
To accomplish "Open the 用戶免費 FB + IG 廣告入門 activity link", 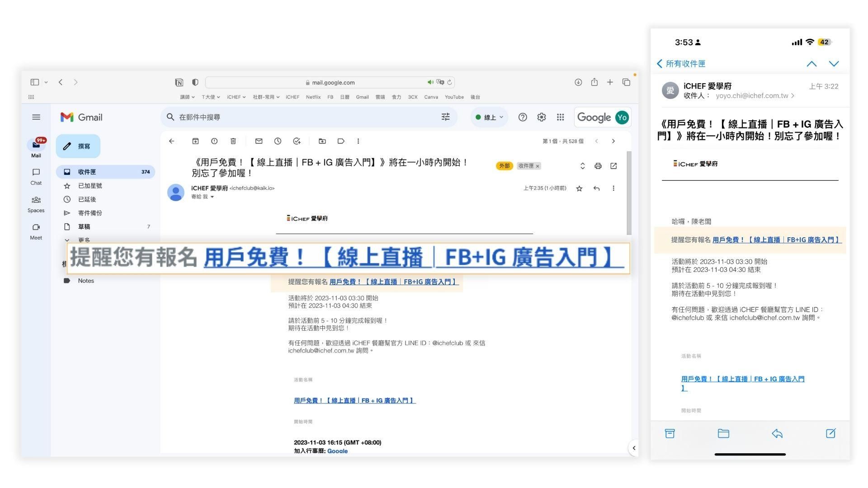I will click(x=354, y=401).
